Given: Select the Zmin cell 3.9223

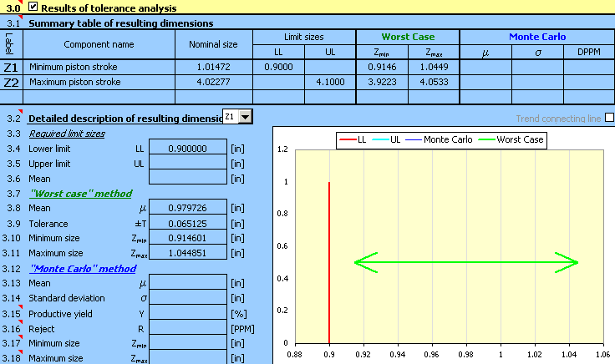Looking at the screenshot, I should coord(382,83).
